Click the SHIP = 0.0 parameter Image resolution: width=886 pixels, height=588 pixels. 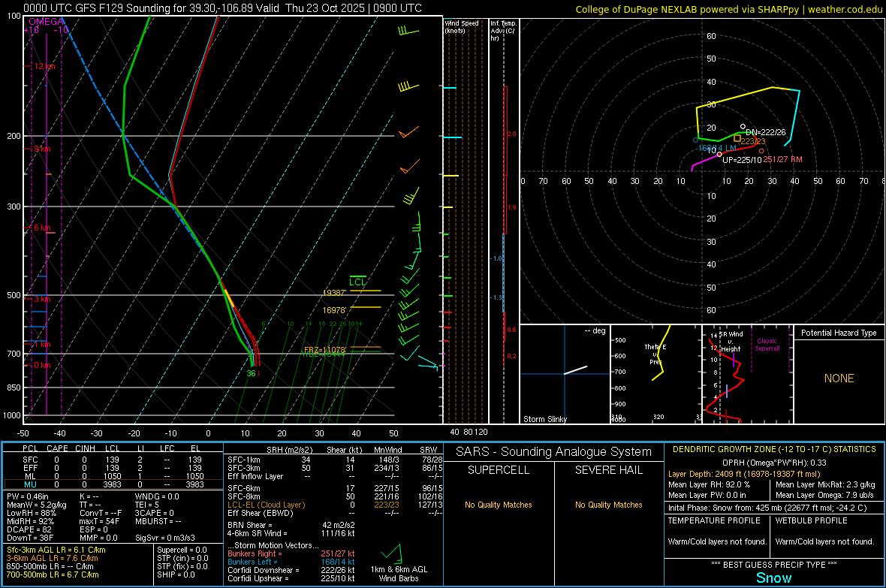click(x=176, y=574)
